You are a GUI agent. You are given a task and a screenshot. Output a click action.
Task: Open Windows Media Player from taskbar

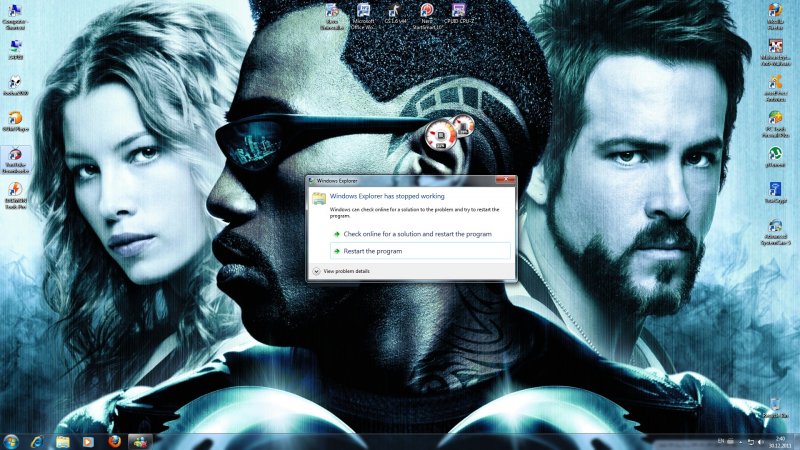pyautogui.click(x=88, y=441)
